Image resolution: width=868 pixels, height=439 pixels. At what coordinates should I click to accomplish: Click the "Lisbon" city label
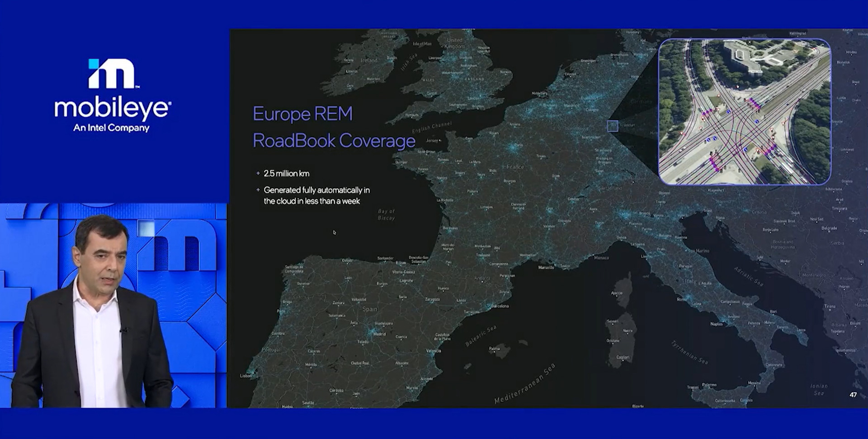246,376
